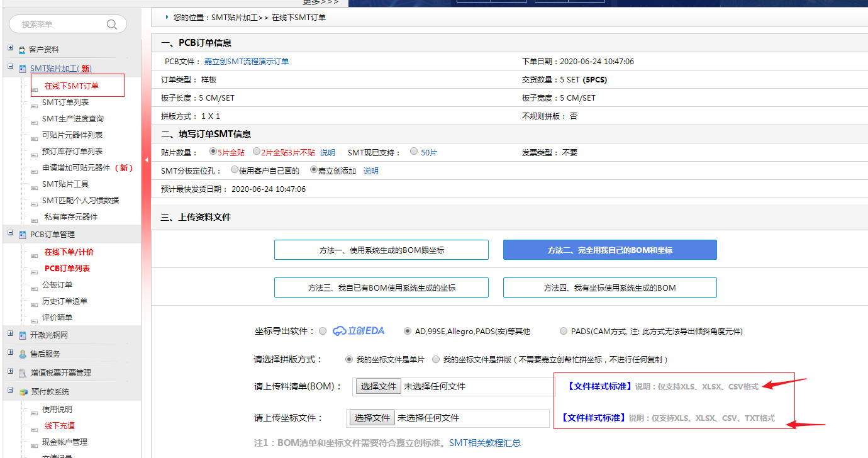This screenshot has height=458, width=868.
Task: Open SMT订单列表 in the sidebar
Action: tap(65, 103)
